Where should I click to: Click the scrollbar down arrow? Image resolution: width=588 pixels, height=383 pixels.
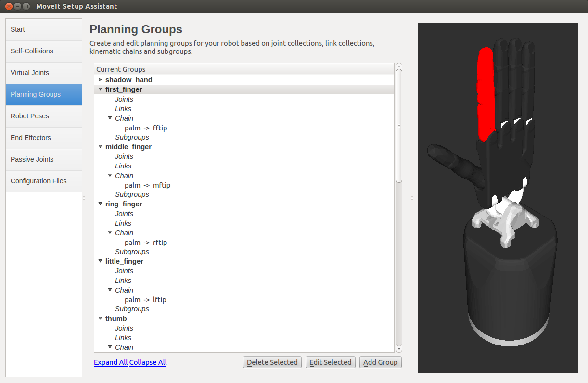tap(399, 349)
